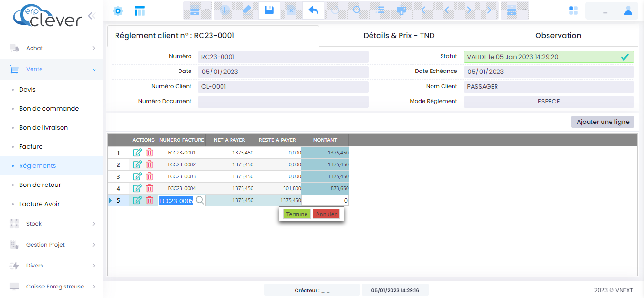Click the Ajouter une ligne button
The height and width of the screenshot is (298, 644).
tap(603, 122)
